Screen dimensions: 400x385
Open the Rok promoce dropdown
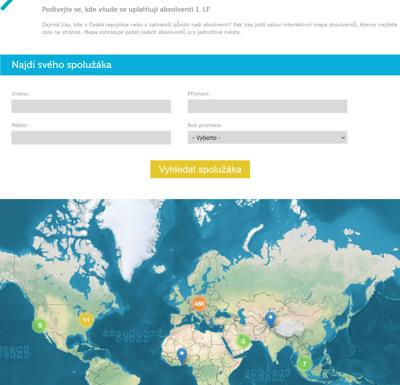(267, 138)
